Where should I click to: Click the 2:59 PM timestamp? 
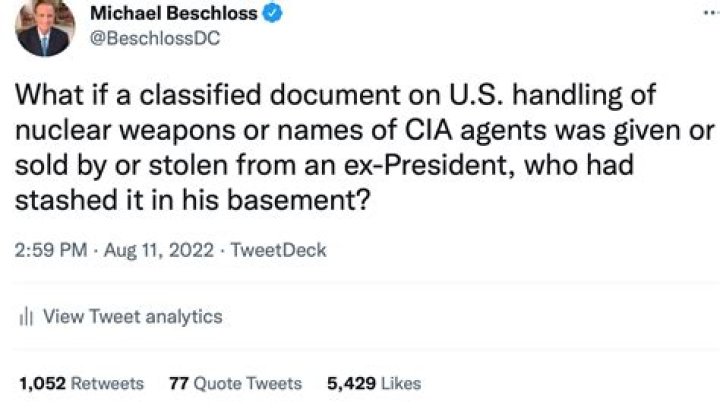point(51,250)
